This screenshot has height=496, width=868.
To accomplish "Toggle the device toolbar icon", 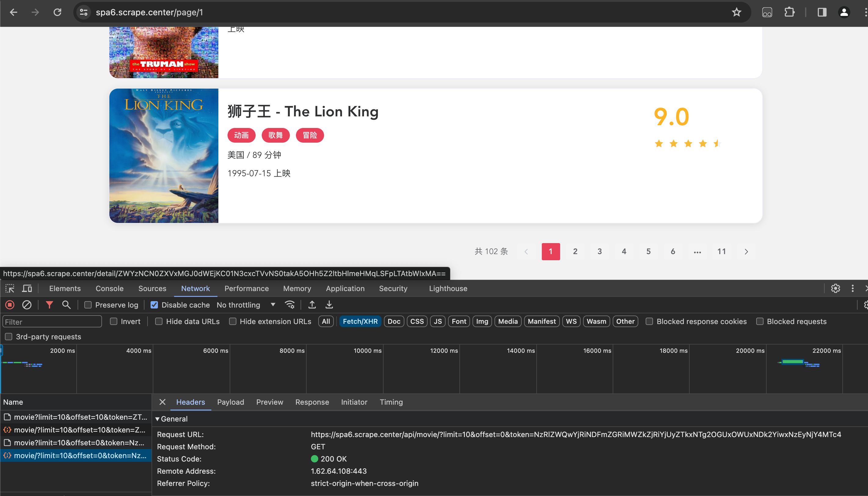I will pyautogui.click(x=27, y=289).
